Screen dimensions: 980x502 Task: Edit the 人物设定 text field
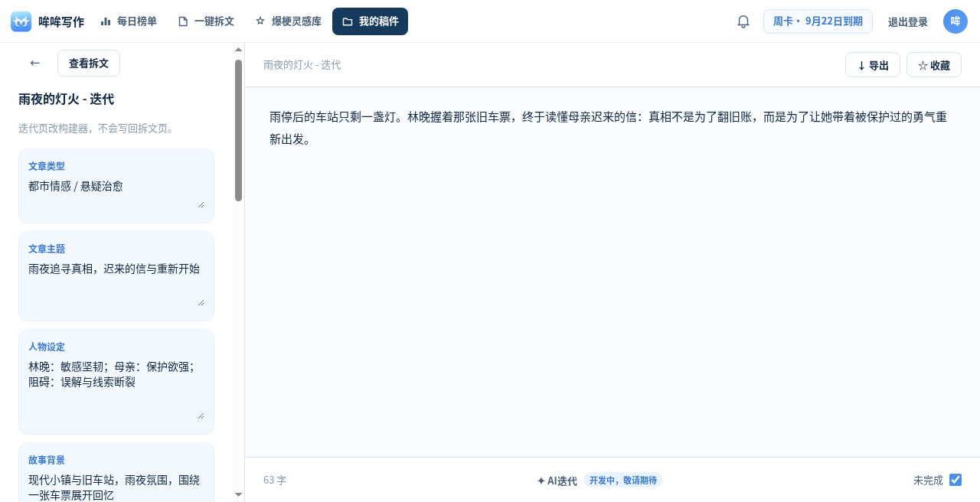click(116, 389)
